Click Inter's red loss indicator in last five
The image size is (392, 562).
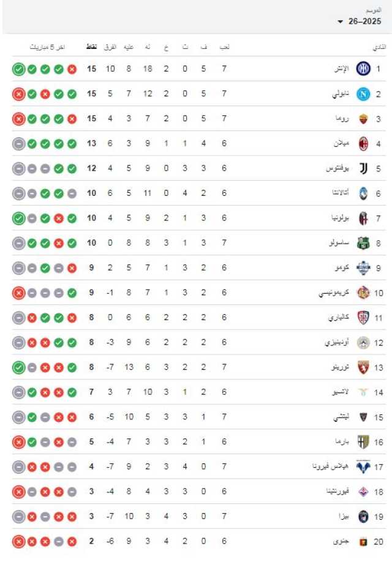[x=72, y=69]
